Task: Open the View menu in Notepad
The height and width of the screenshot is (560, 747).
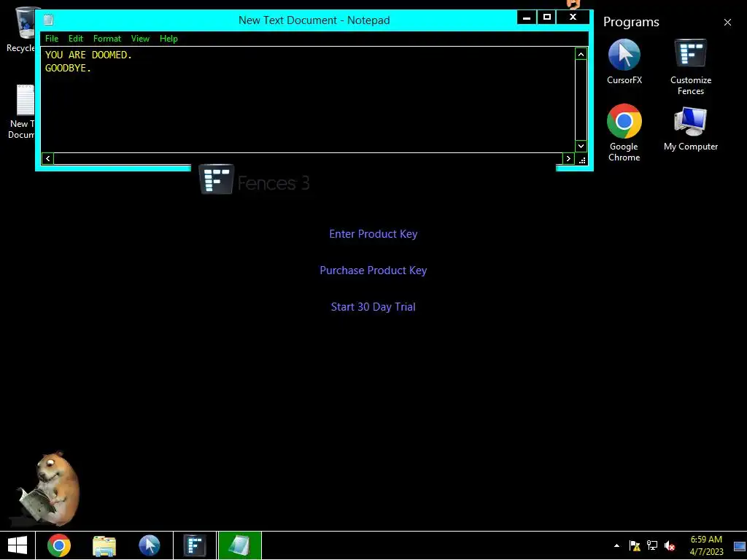Action: coord(140,39)
